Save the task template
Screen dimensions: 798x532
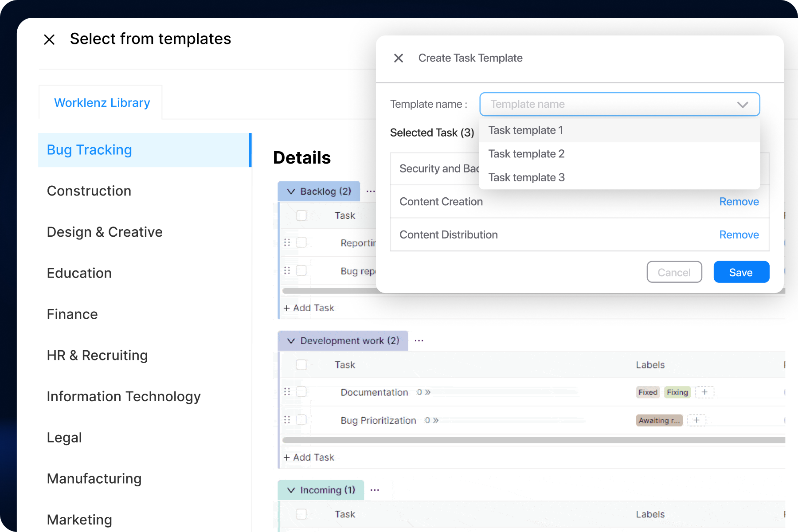741,272
